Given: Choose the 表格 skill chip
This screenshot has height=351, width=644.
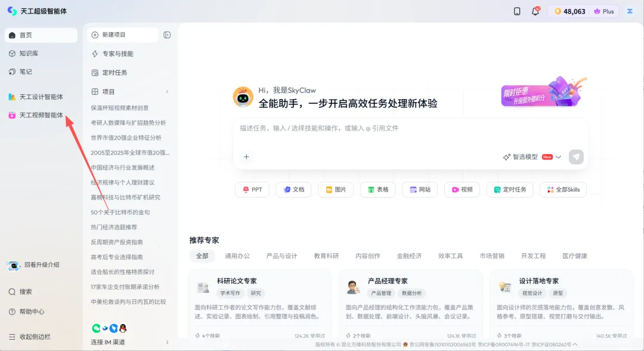Looking at the screenshot, I should [378, 190].
